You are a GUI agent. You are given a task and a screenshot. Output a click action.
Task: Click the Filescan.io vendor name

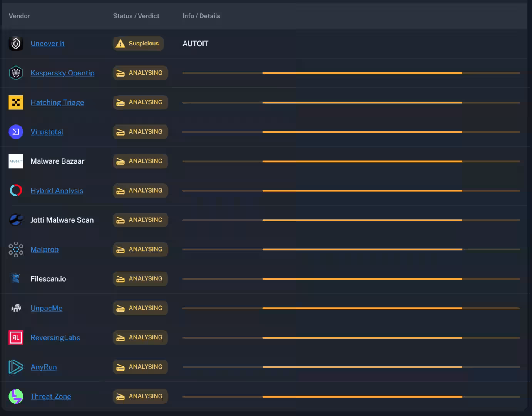pyautogui.click(x=48, y=279)
